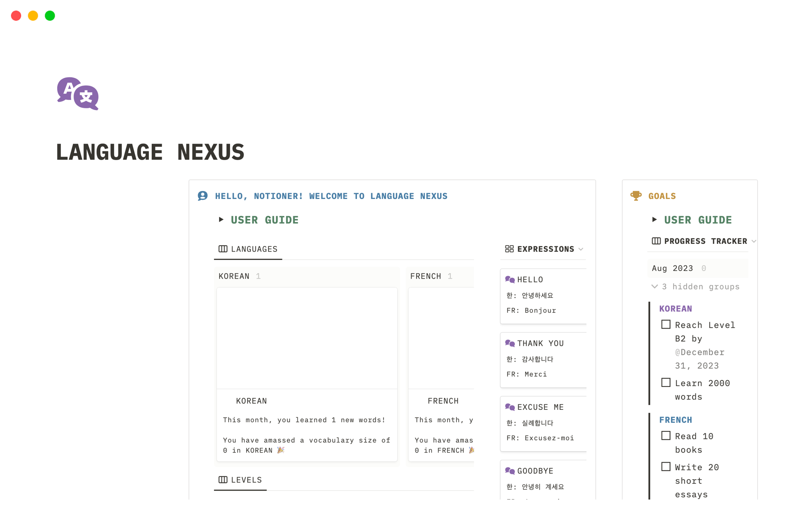Click the green macOS fullscreen button
Image resolution: width=812 pixels, height=508 pixels.
point(50,16)
